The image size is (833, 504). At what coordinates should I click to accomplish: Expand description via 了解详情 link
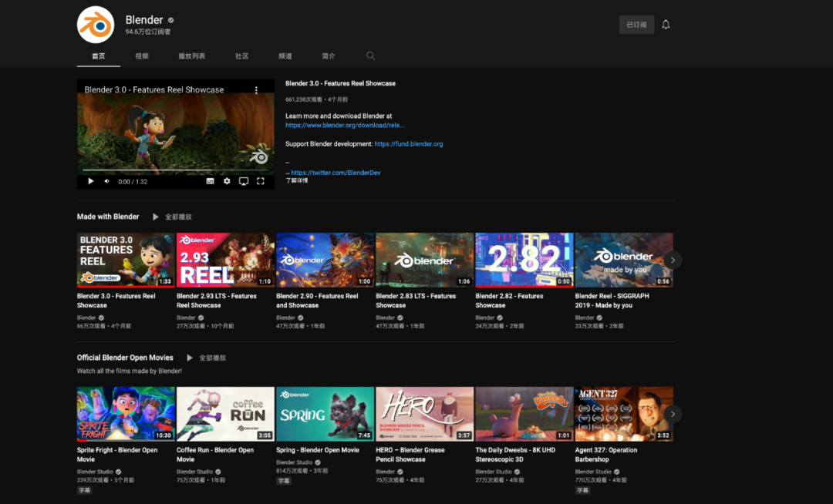point(297,180)
